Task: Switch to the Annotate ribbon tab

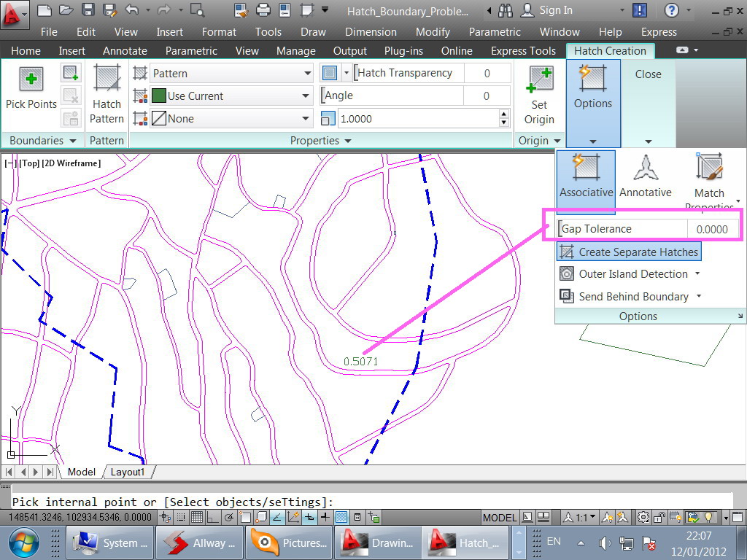Action: [x=125, y=51]
